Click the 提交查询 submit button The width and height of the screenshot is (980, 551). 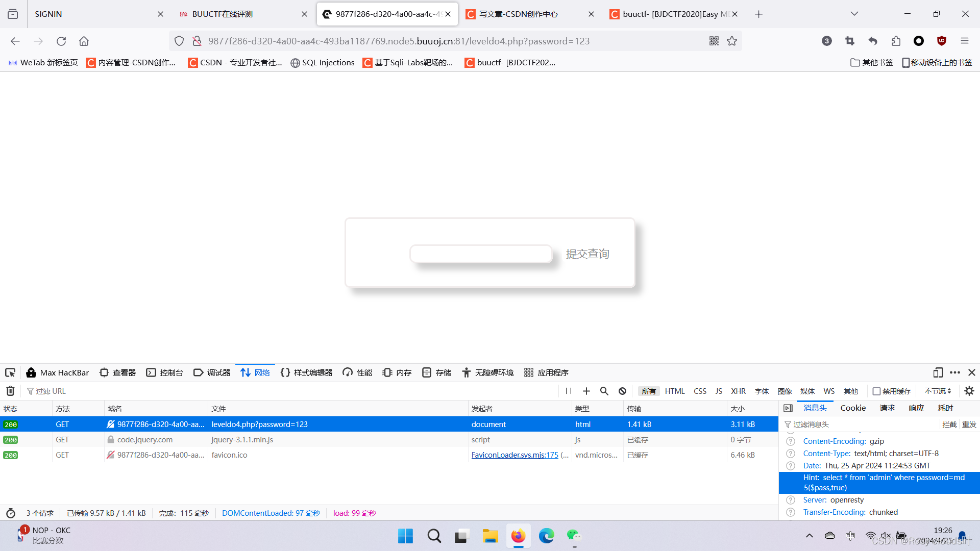[x=587, y=254]
